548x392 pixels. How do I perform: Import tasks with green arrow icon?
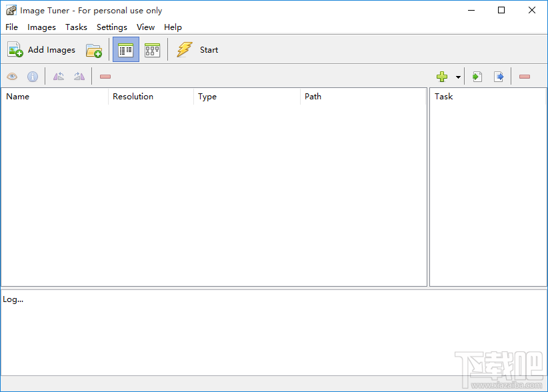(x=477, y=77)
